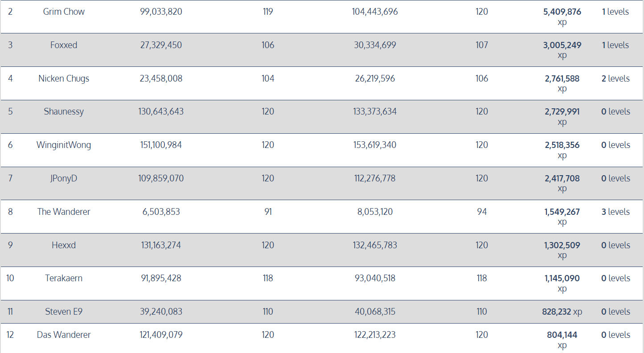Open The Wanderer player name
This screenshot has height=353, width=644.
pos(64,212)
